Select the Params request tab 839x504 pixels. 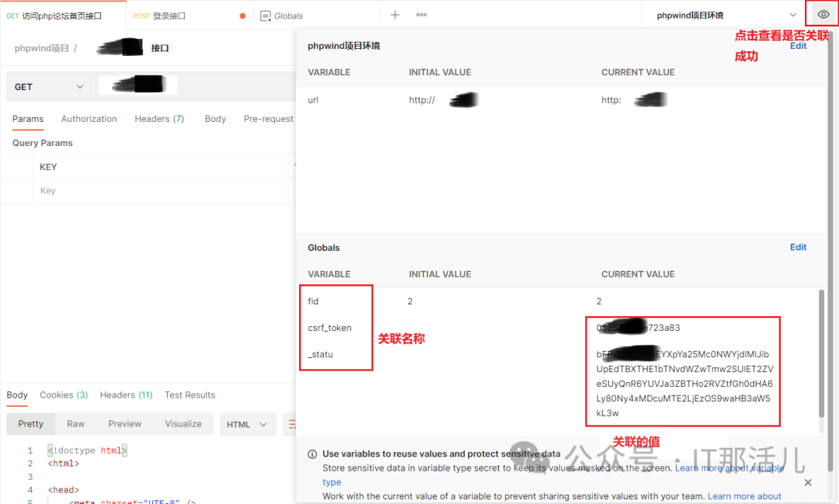click(x=28, y=119)
